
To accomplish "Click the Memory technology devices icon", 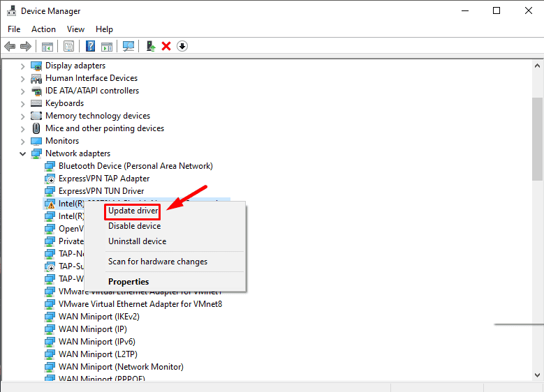I will coord(36,116).
